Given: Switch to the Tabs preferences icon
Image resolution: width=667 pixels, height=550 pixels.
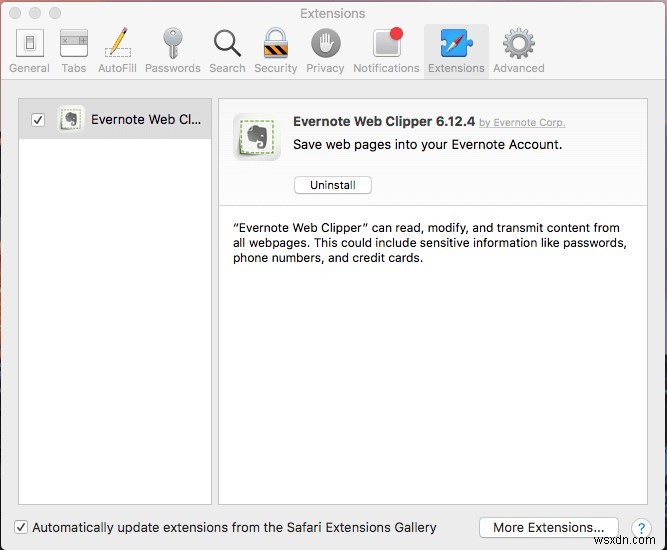Looking at the screenshot, I should (x=74, y=50).
